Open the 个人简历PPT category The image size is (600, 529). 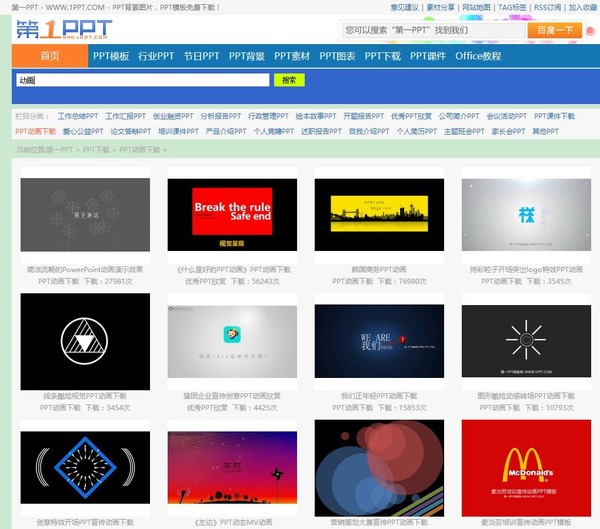point(417,131)
